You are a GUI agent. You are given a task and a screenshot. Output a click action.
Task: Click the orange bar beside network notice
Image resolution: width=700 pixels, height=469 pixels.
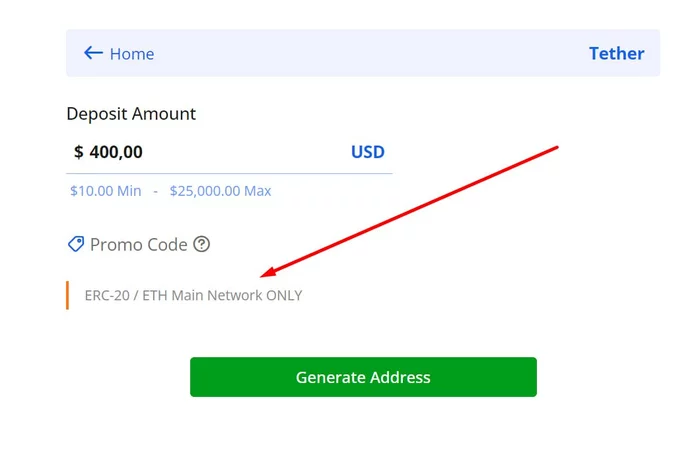tap(67, 296)
